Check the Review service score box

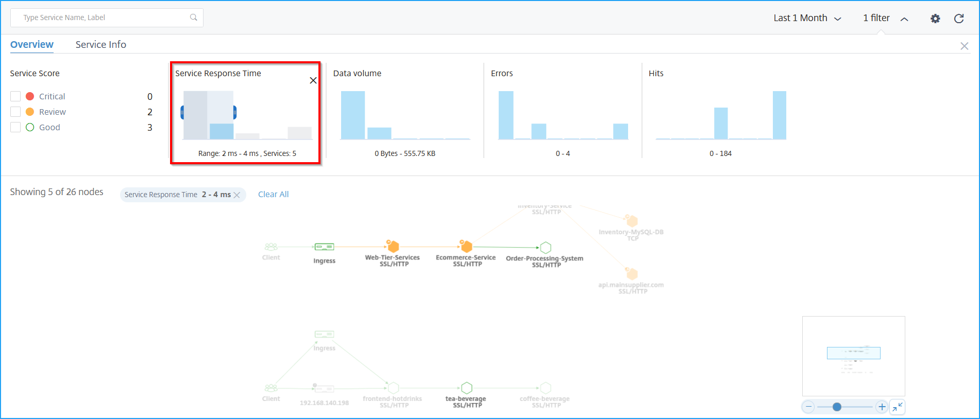(x=15, y=112)
